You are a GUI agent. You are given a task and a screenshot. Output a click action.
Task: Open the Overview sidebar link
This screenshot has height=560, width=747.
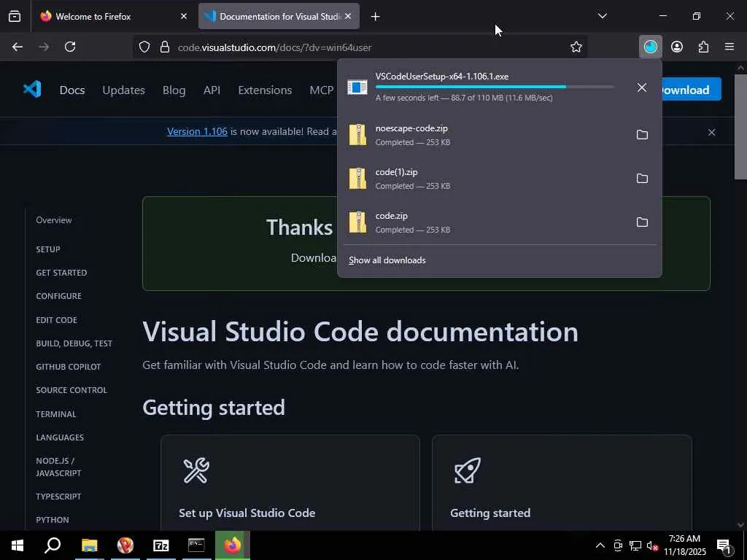click(54, 220)
